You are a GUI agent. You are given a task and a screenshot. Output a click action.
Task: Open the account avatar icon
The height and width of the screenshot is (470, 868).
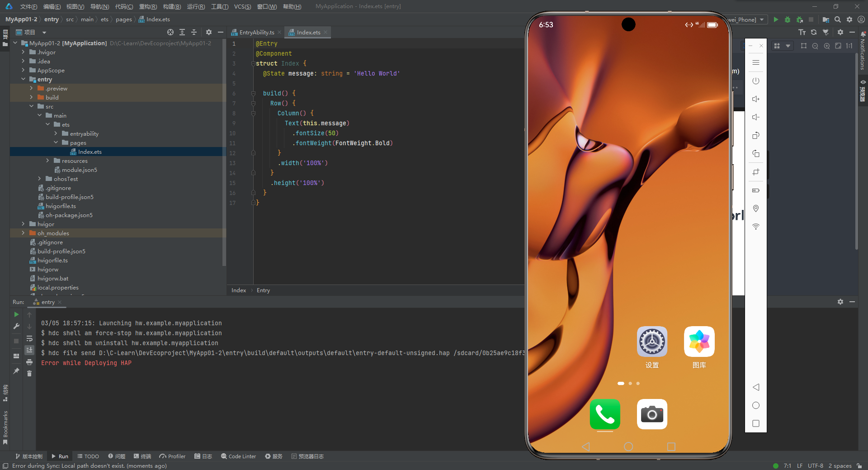coord(861,19)
